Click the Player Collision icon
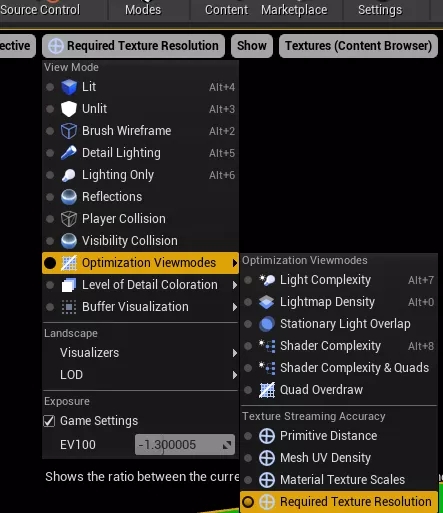 [69, 219]
